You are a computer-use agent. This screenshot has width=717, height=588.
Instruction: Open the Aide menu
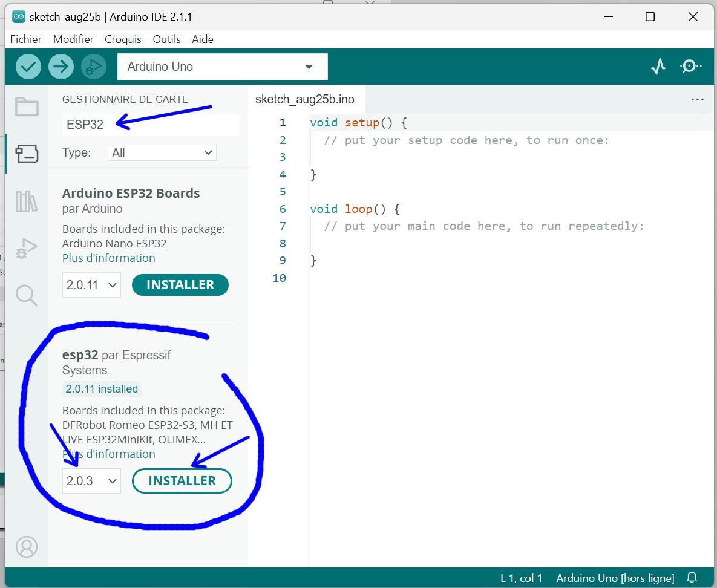click(x=203, y=39)
